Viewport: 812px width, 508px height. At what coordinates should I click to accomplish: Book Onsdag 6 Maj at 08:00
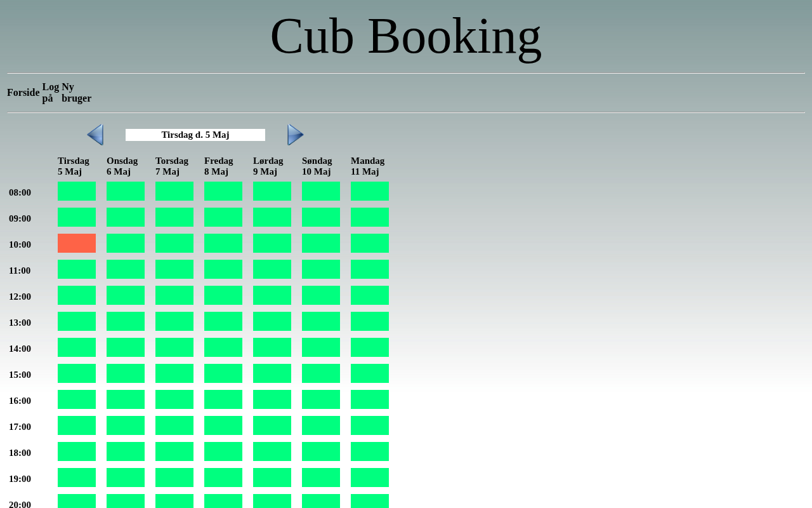pyautogui.click(x=126, y=191)
